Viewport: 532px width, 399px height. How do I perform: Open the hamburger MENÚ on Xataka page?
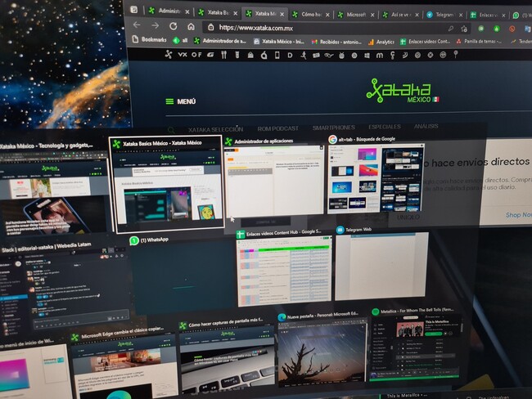click(181, 101)
